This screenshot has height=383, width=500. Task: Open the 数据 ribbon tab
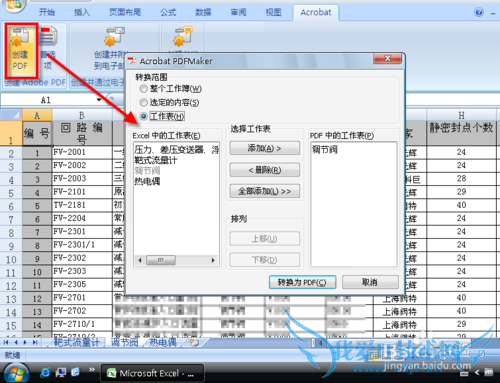(x=203, y=13)
